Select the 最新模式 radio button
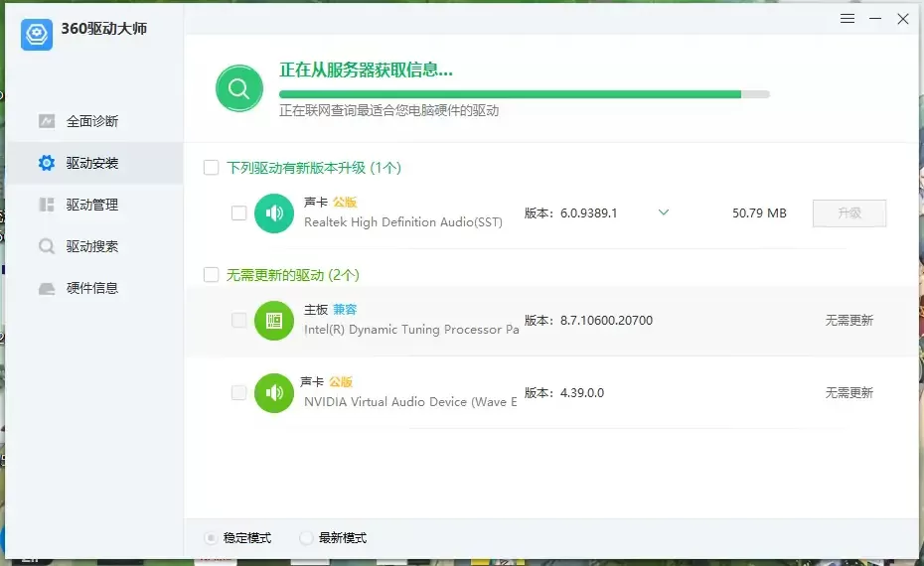924x566 pixels. click(x=306, y=538)
